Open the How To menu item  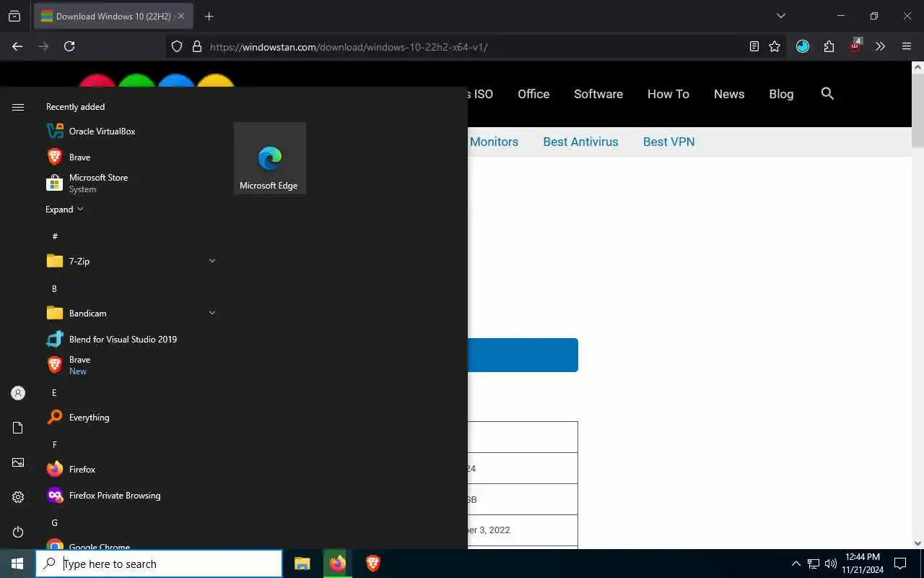[x=668, y=94]
